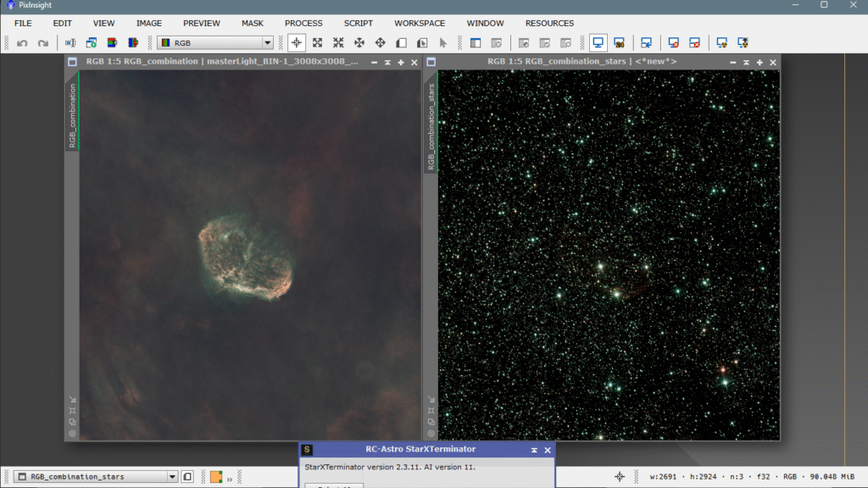
Task: Select the crosshair readout mode tool
Action: tap(296, 42)
